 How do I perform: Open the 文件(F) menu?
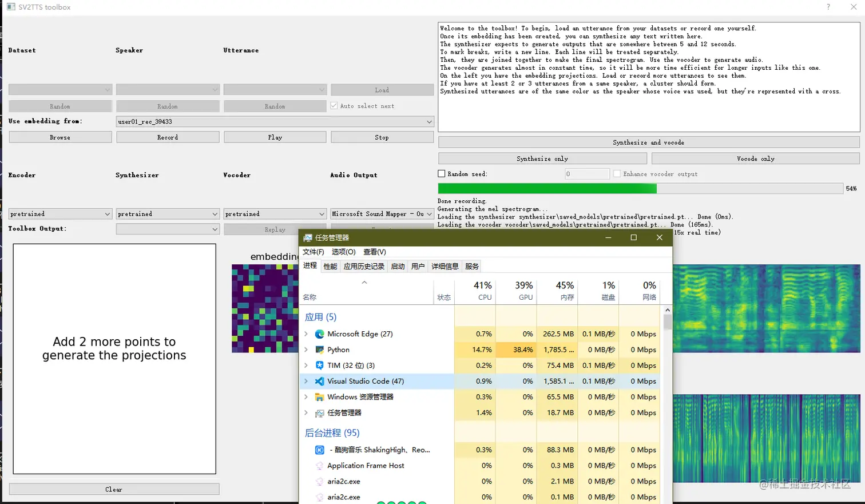click(x=314, y=252)
